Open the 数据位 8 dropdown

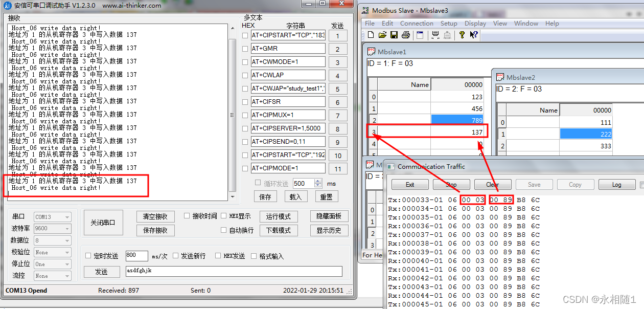pyautogui.click(x=52, y=240)
